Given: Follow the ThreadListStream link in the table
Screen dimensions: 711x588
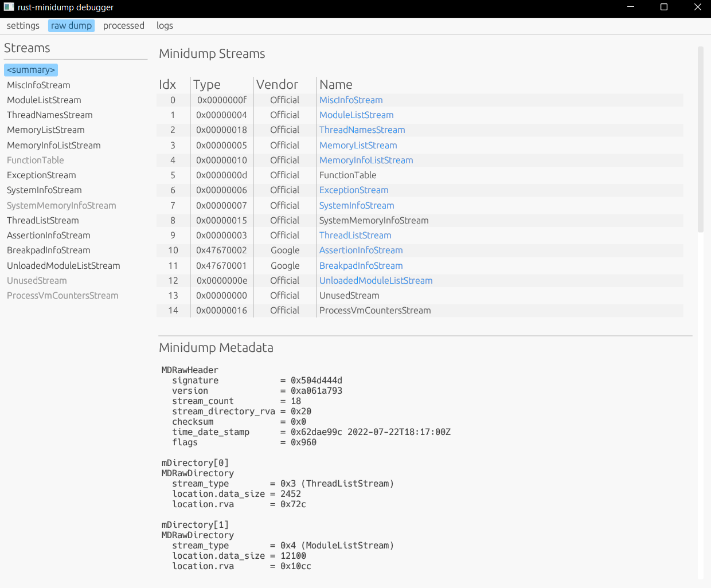Looking at the screenshot, I should (x=355, y=235).
